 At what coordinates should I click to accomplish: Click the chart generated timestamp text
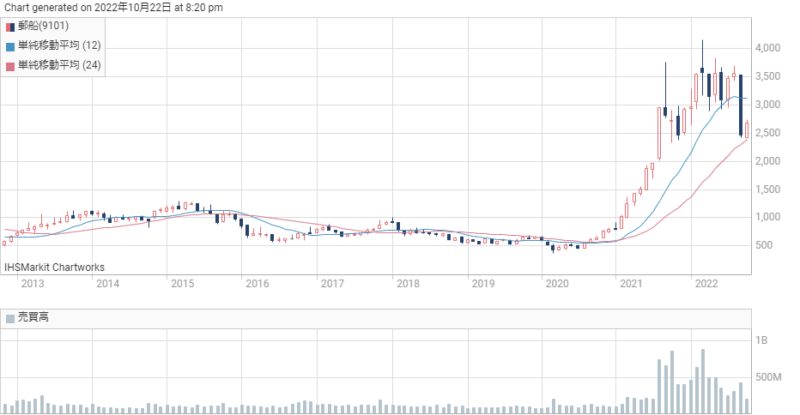[x=114, y=8]
